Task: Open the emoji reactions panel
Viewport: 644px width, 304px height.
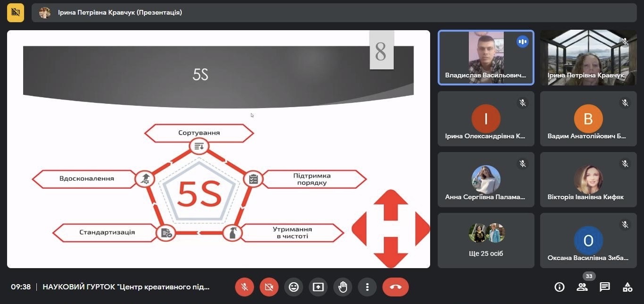Action: tap(294, 287)
